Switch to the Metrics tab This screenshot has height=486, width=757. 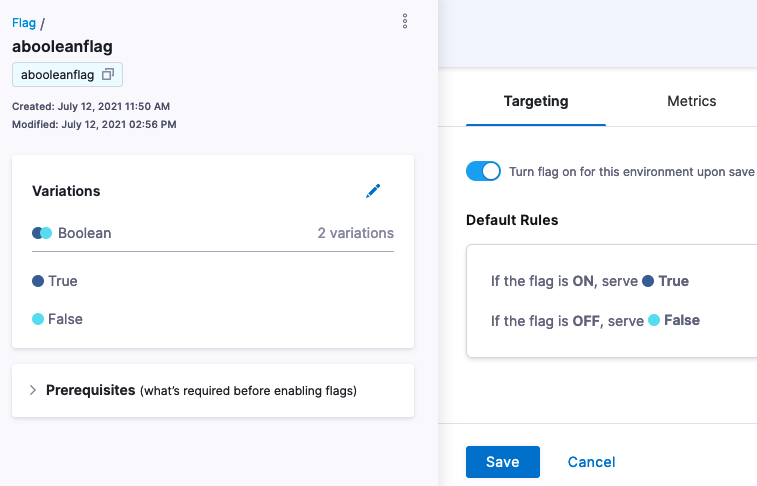[691, 101]
